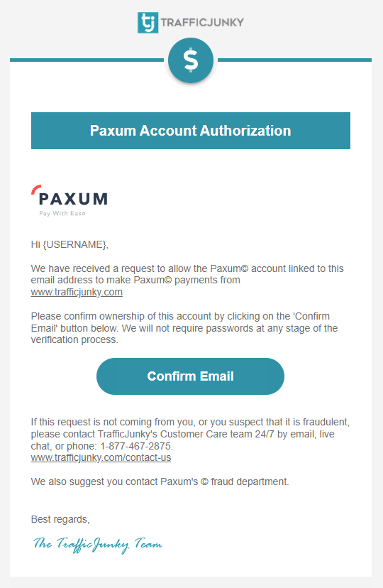Viewport: 383px width, 588px height.
Task: Open the www.trafficjunky.com link
Action: point(77,292)
